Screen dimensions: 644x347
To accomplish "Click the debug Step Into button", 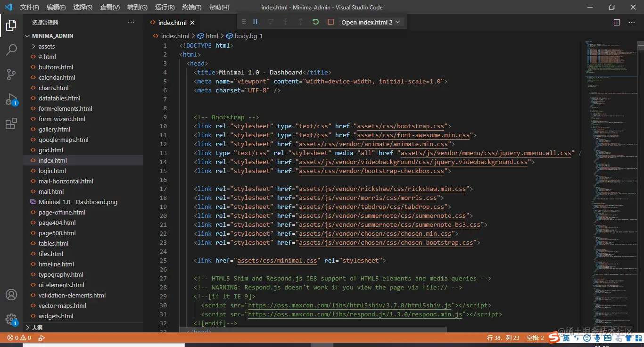I will click(x=285, y=22).
